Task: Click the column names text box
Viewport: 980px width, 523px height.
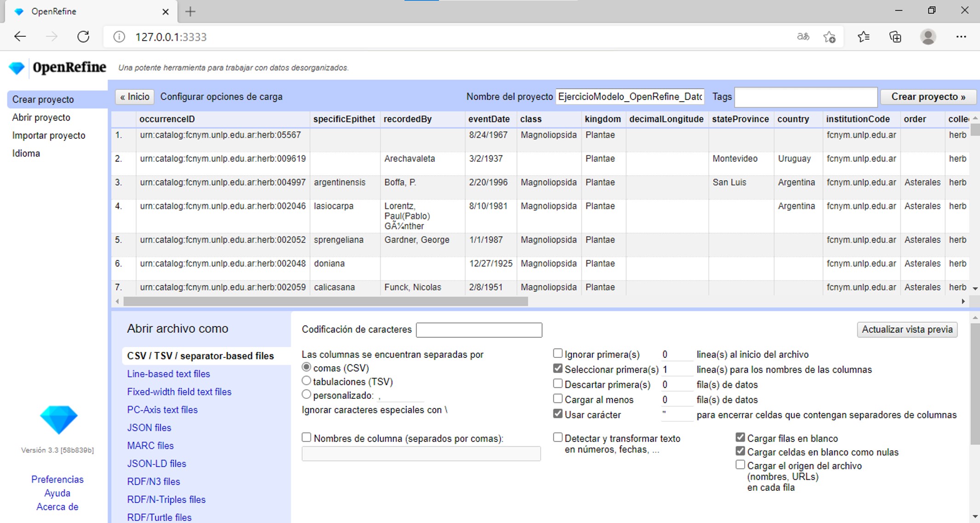Action: click(x=421, y=454)
